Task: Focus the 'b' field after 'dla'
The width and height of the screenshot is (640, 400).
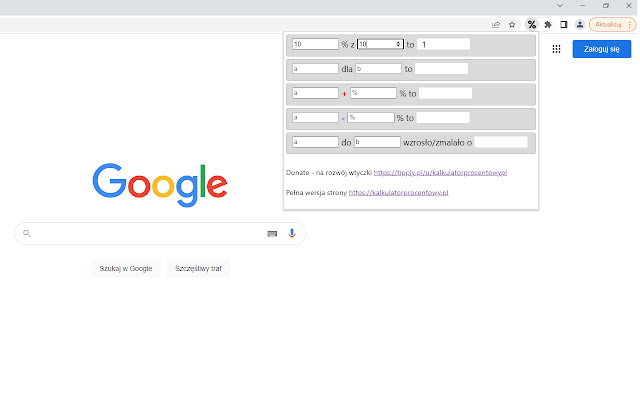Action: pyautogui.click(x=378, y=69)
